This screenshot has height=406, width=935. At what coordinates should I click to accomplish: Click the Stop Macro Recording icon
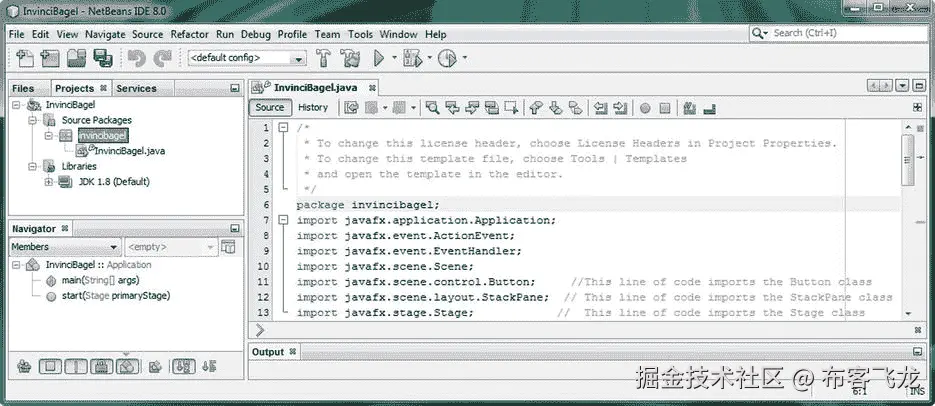click(665, 109)
